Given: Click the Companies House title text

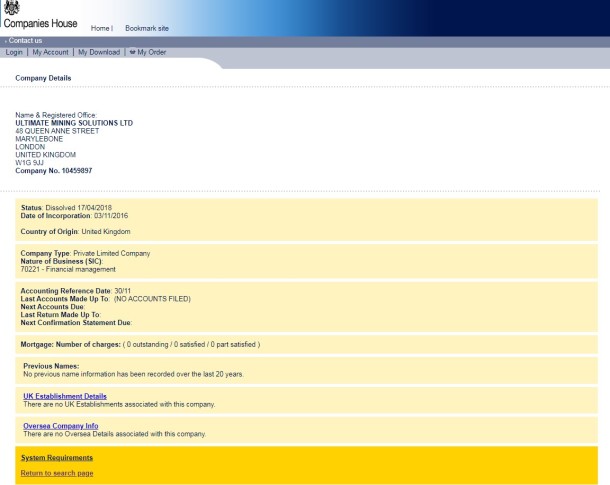Looking at the screenshot, I should (x=40, y=23).
